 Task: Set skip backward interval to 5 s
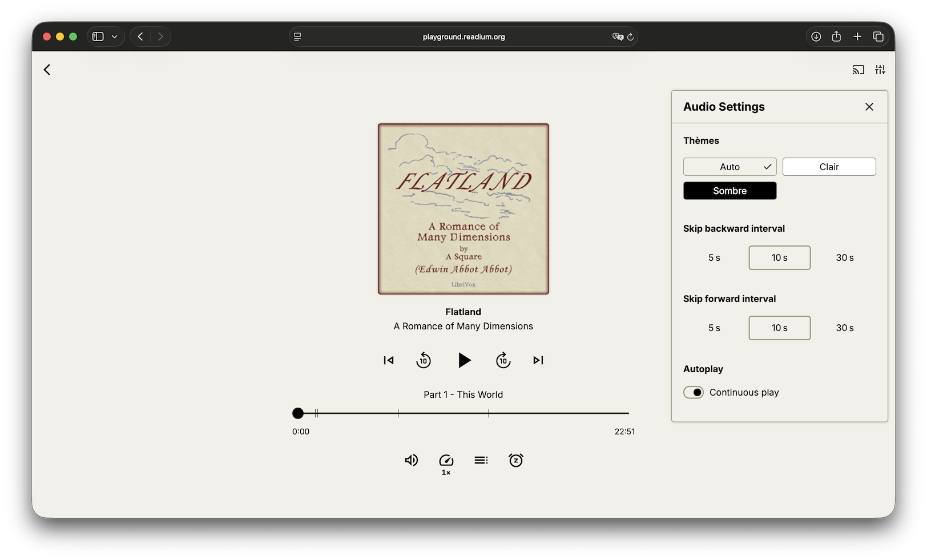[714, 257]
